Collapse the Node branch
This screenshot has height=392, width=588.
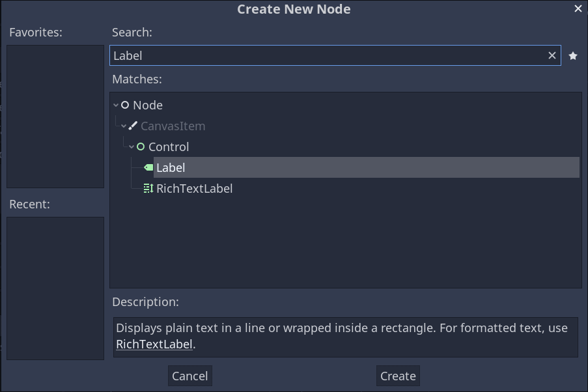(115, 105)
